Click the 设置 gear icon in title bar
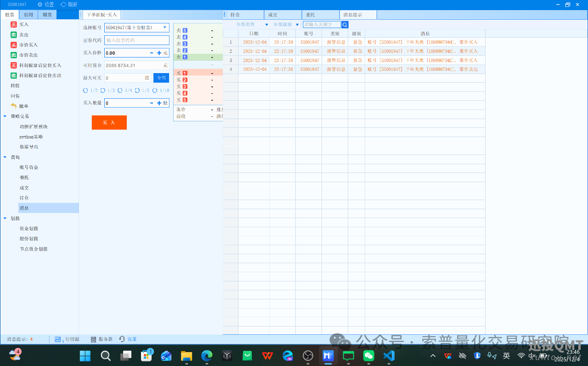This screenshot has width=588, height=366. coord(40,5)
